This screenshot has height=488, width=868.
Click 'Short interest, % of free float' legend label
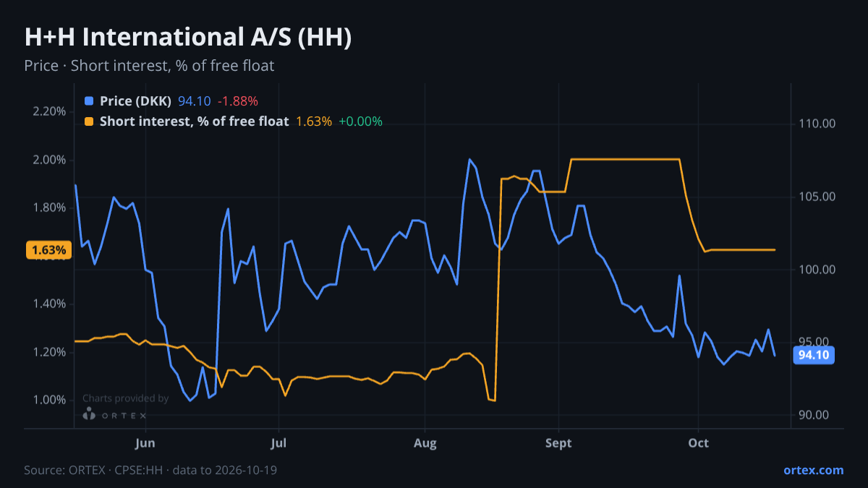(x=194, y=121)
